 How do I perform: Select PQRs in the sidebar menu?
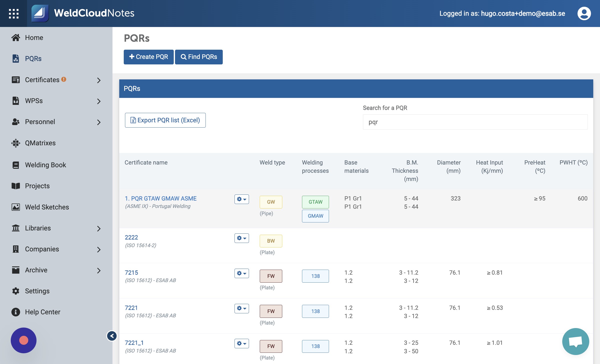[x=33, y=58]
